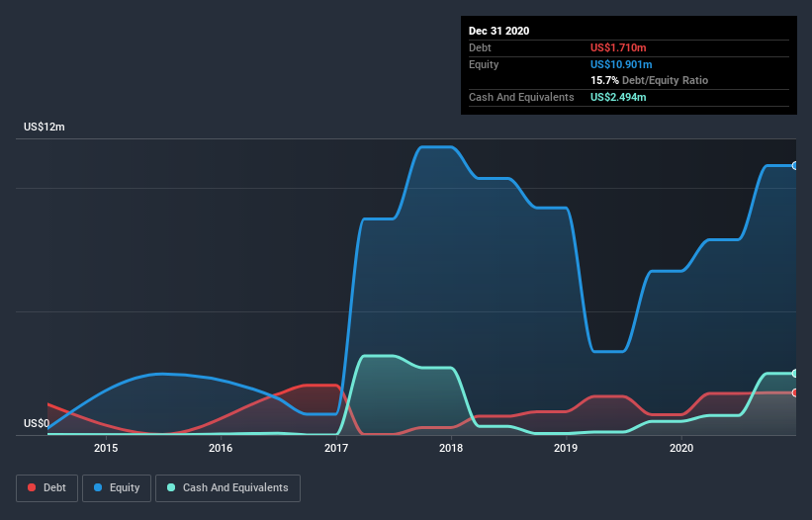Toggle the Equity legend button
Screen dimensions: 812x520
tap(117, 488)
